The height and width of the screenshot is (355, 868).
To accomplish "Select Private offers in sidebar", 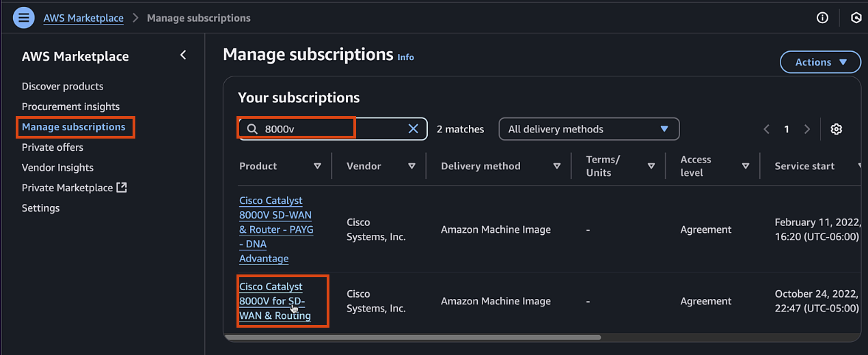I will pos(53,147).
